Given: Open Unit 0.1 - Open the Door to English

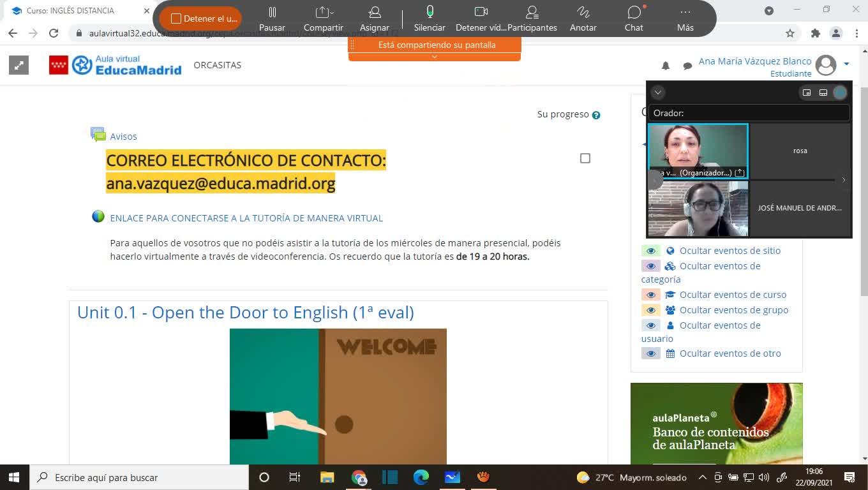Looking at the screenshot, I should 245,313.
